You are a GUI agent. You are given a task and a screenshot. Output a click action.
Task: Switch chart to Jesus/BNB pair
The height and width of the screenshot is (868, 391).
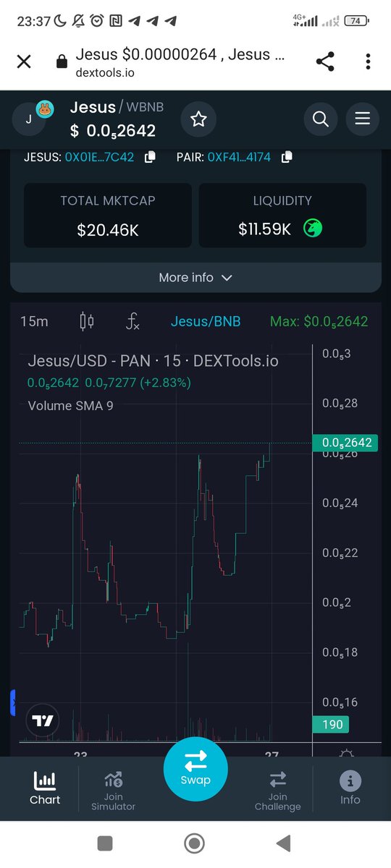pos(206,321)
